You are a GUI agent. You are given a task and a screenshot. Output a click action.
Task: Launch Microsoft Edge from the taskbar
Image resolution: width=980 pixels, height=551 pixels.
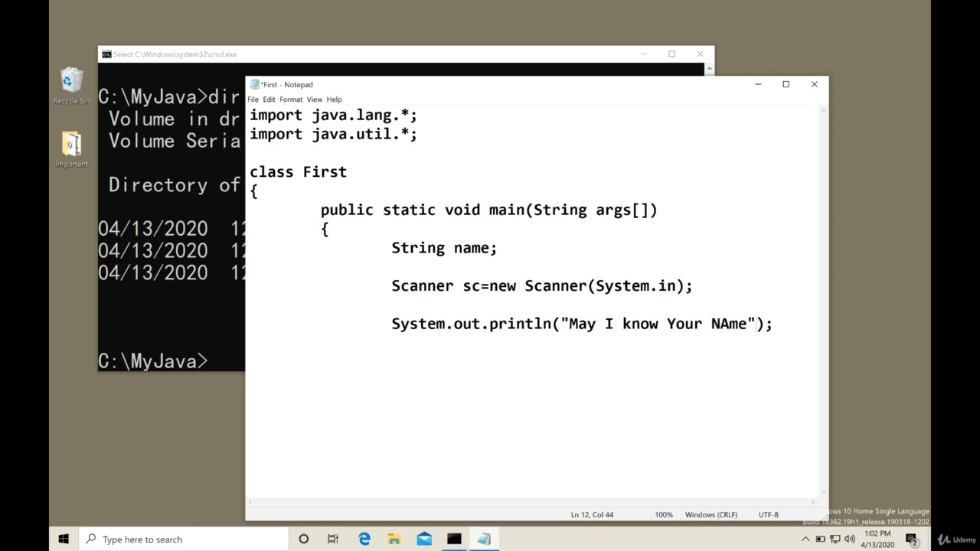coord(364,539)
